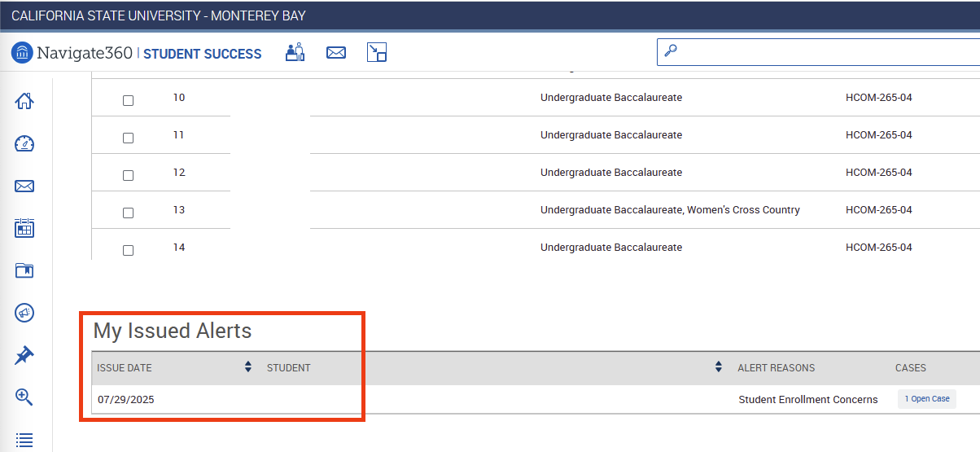Click into the top search field
This screenshot has height=452, width=980.
[818, 51]
